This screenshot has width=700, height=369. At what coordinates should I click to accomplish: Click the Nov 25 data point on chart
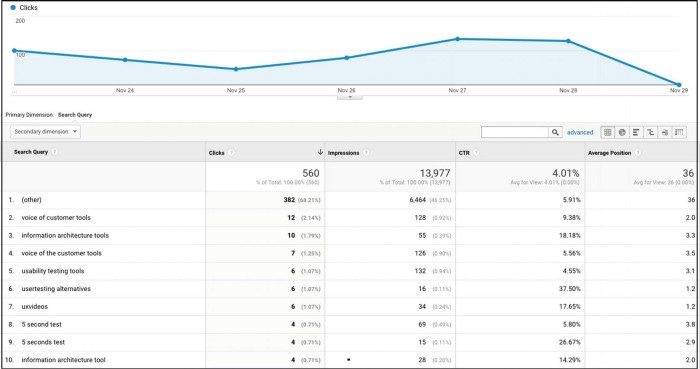point(236,69)
